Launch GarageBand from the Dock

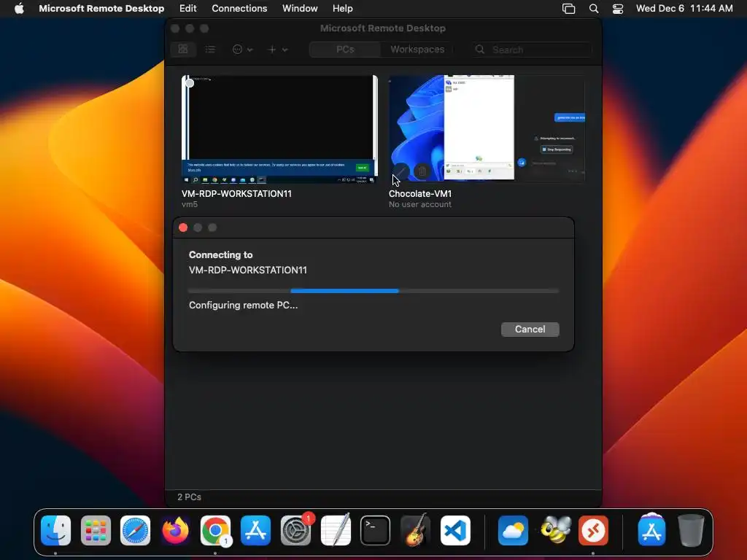[415, 529]
